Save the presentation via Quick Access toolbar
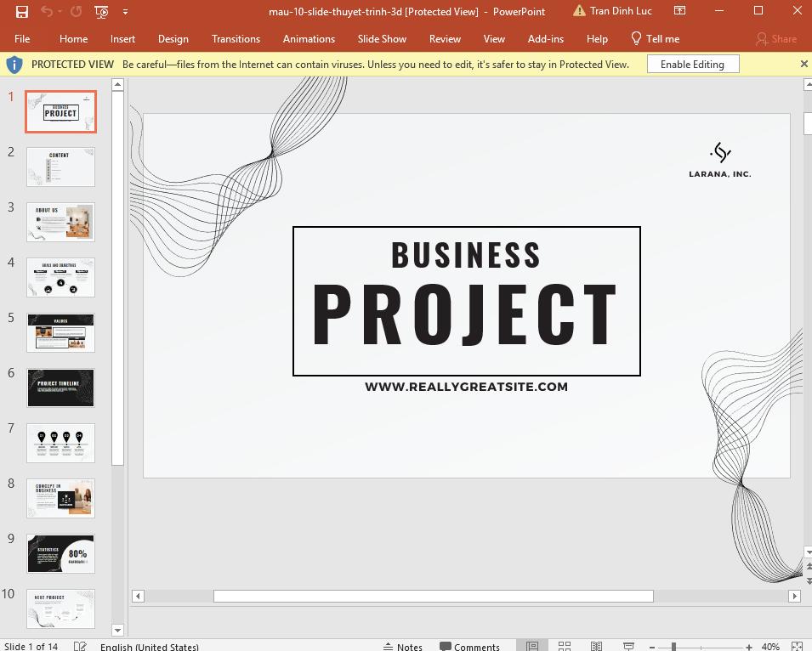Image resolution: width=812 pixels, height=651 pixels. (22, 11)
